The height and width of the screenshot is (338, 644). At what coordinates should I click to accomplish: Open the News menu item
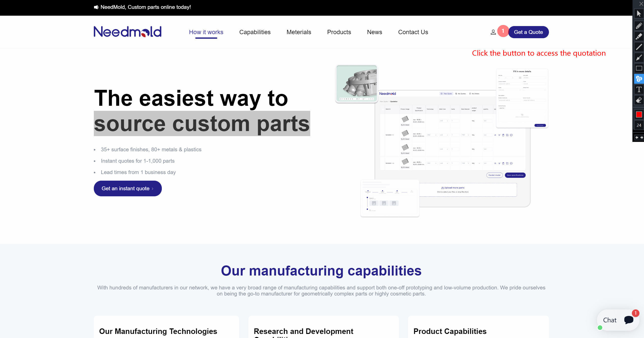coord(374,32)
